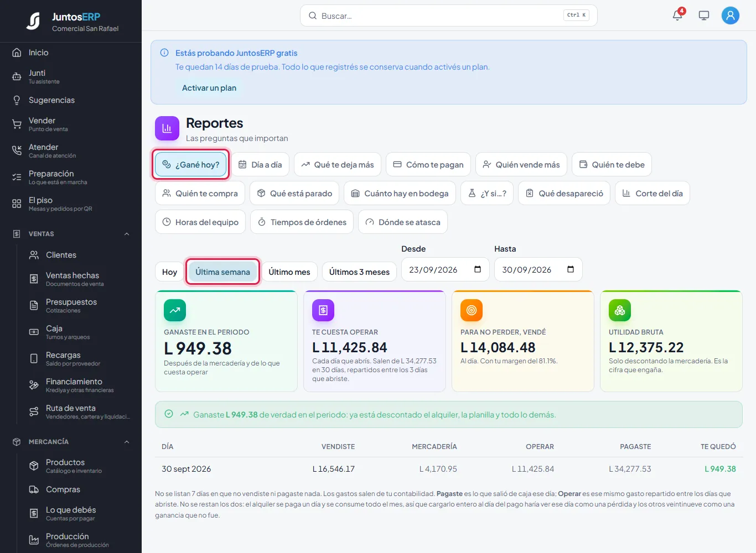This screenshot has height=553, width=756.
Task: Open the Quién te debe report
Action: tap(612, 165)
